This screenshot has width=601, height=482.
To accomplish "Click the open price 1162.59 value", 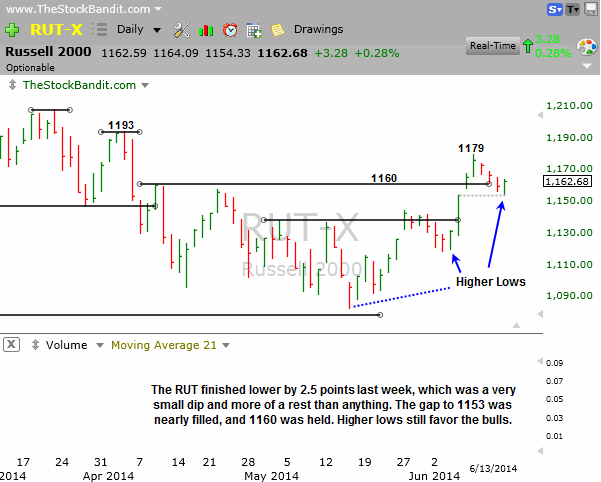I will pyautogui.click(x=124, y=53).
